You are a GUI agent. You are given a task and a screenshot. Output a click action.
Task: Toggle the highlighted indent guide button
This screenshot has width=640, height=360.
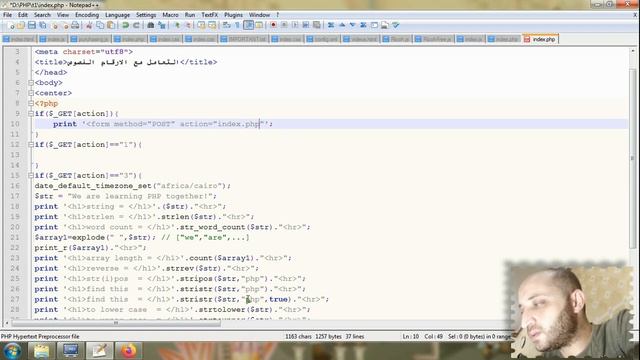pyautogui.click(x=249, y=25)
